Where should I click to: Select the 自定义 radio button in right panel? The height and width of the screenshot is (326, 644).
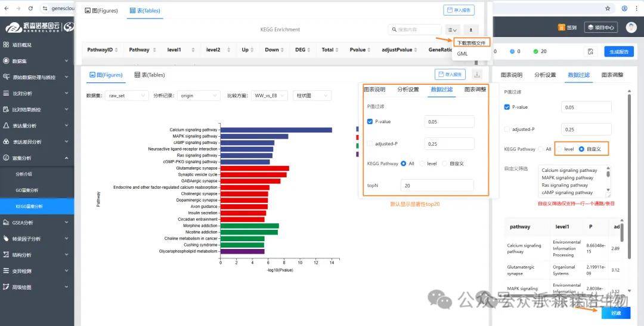pos(581,149)
